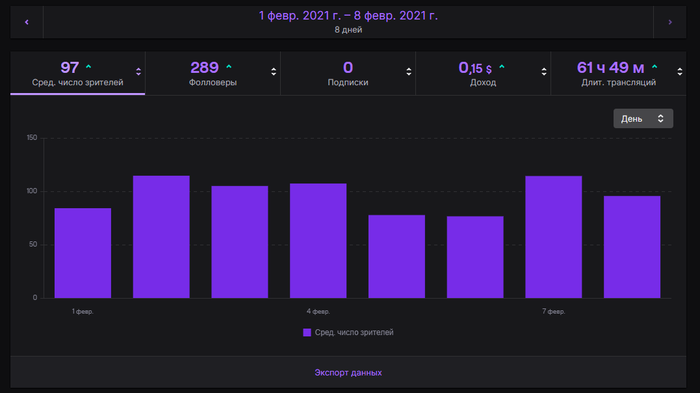Open metric selector arrows on Доход
The width and height of the screenshot is (700, 393).
coord(544,71)
